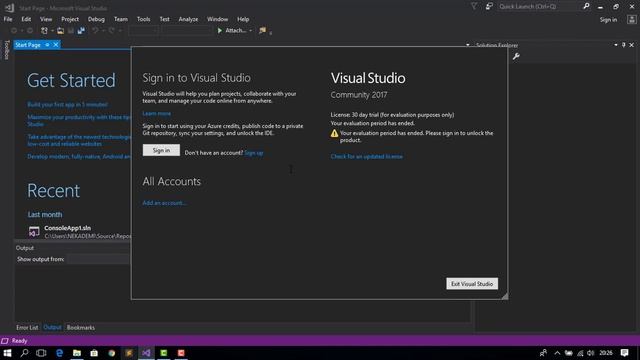
Task: Open Microsoft Edge from the taskbar
Action: point(60,353)
